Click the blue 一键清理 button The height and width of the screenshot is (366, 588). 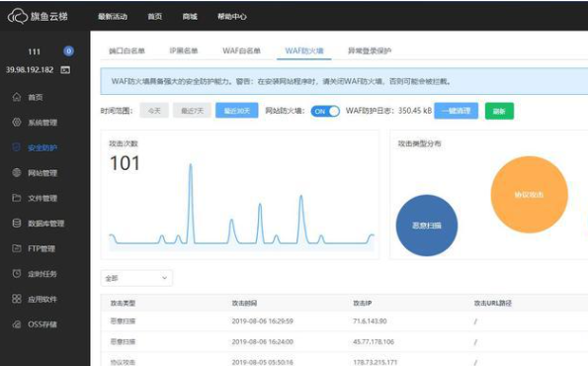tap(456, 111)
